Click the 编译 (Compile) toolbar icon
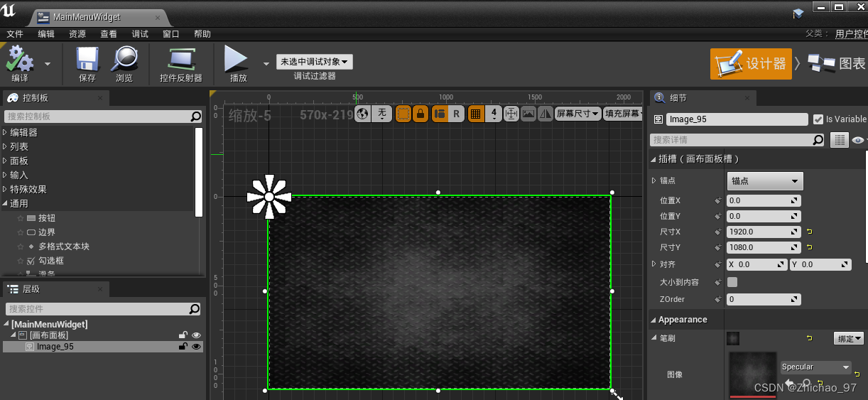 [x=20, y=60]
